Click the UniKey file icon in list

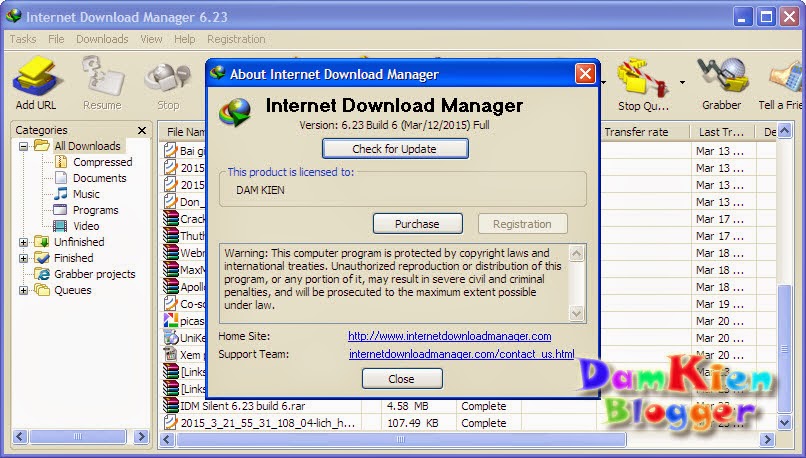pyautogui.click(x=170, y=338)
